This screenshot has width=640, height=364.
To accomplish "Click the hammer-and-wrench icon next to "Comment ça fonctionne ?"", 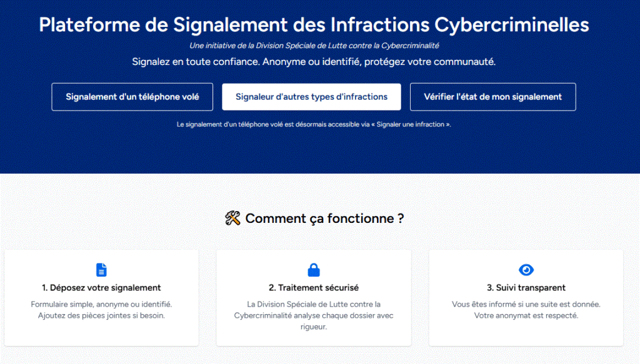I will tap(233, 218).
